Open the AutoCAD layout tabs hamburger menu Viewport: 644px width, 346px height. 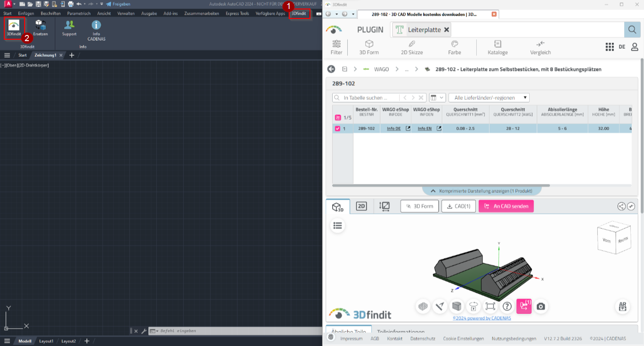click(x=7, y=341)
